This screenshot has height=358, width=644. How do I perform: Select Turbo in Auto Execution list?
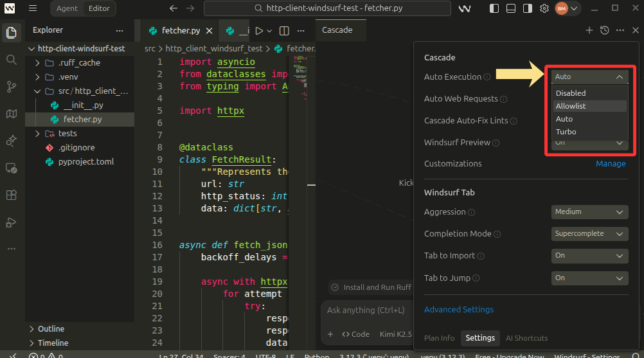click(x=590, y=132)
